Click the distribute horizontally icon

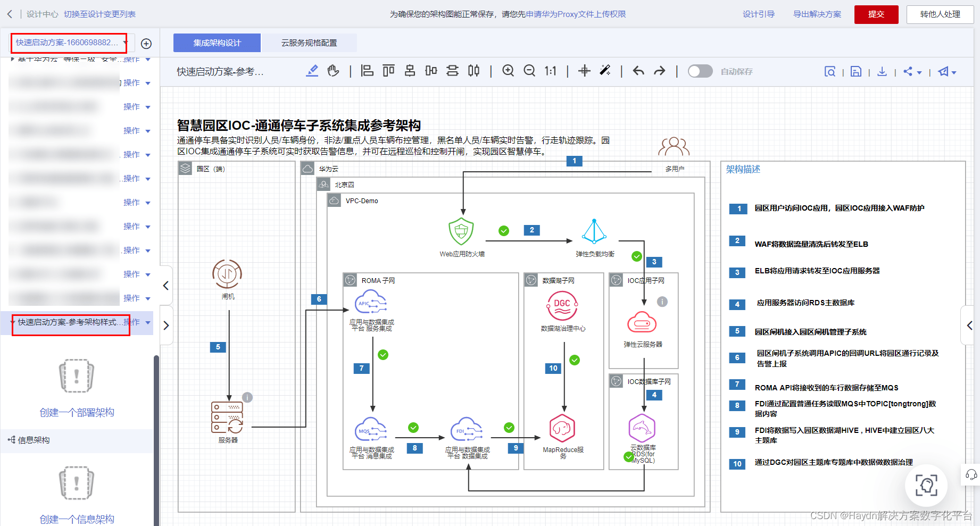click(474, 71)
